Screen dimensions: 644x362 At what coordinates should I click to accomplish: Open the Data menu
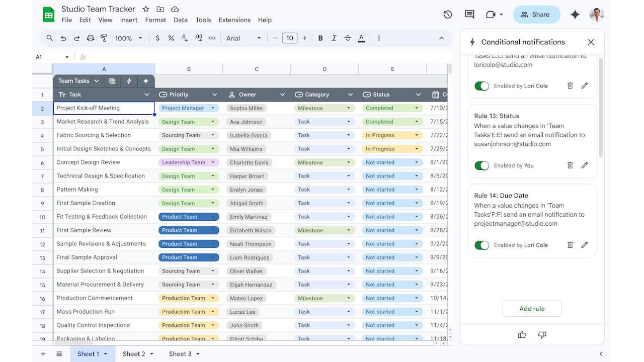point(181,20)
